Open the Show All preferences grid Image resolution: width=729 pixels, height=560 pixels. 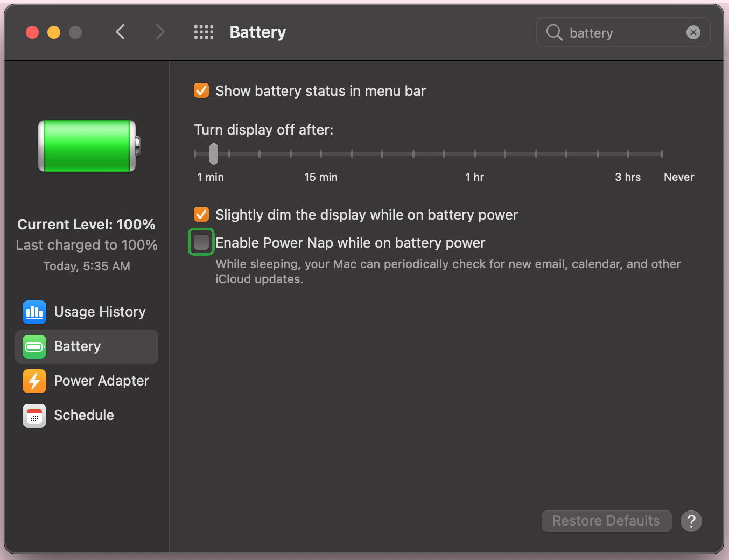[204, 32]
